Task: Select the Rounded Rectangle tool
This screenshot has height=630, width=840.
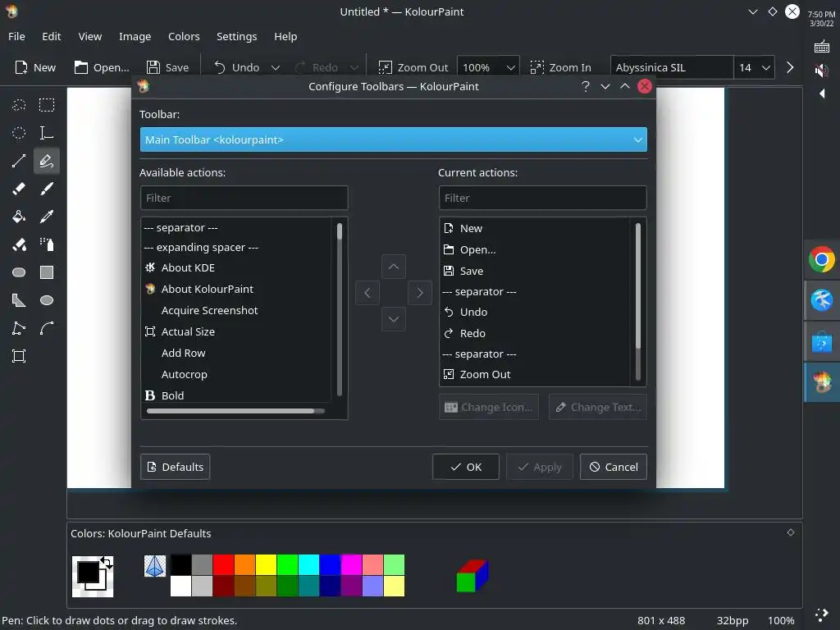Action: (19, 272)
